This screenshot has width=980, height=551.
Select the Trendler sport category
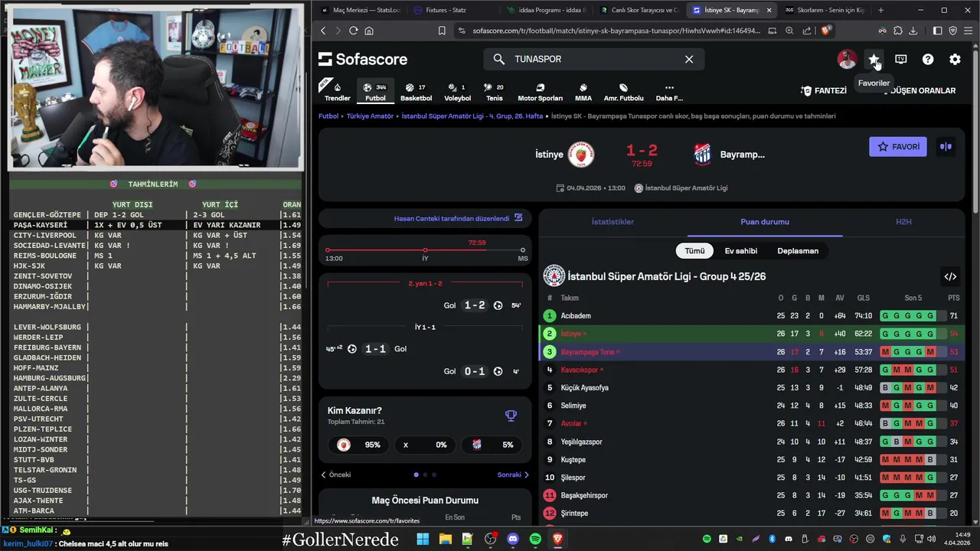coord(337,91)
